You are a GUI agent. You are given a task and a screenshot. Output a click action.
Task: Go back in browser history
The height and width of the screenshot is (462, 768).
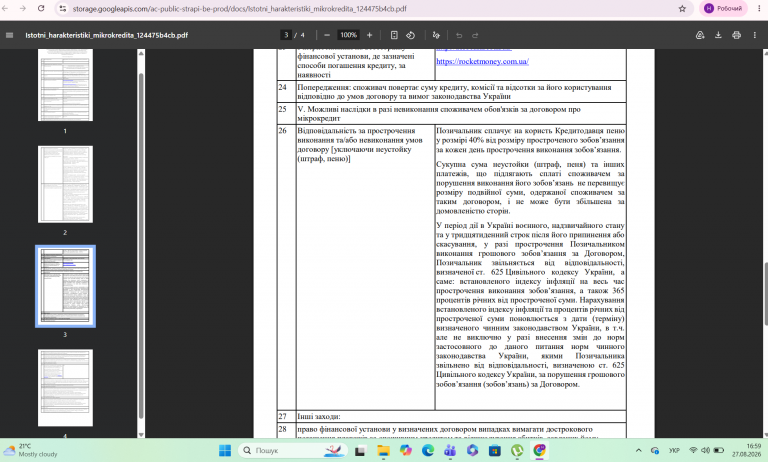point(5,8)
